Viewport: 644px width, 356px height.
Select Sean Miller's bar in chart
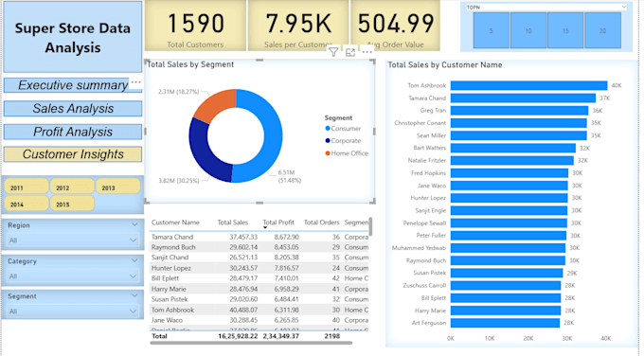pos(518,135)
